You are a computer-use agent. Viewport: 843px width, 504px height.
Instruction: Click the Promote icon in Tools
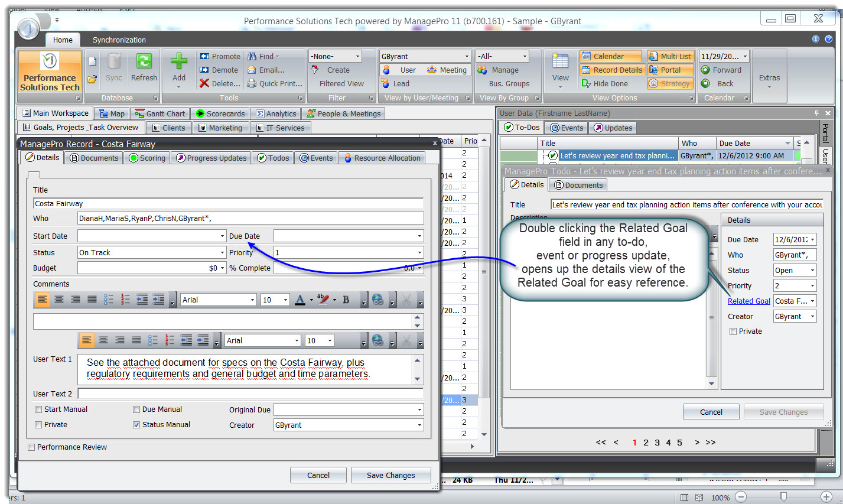pyautogui.click(x=204, y=56)
